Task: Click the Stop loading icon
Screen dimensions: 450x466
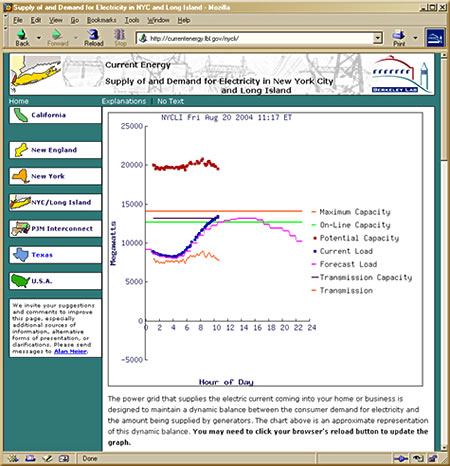Action: [119, 34]
